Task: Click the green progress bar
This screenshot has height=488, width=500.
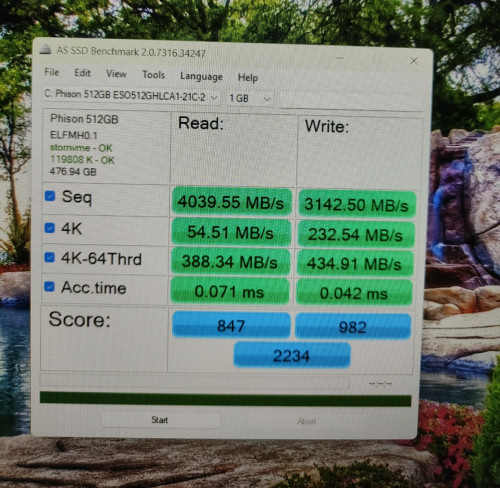Action: coord(225,399)
